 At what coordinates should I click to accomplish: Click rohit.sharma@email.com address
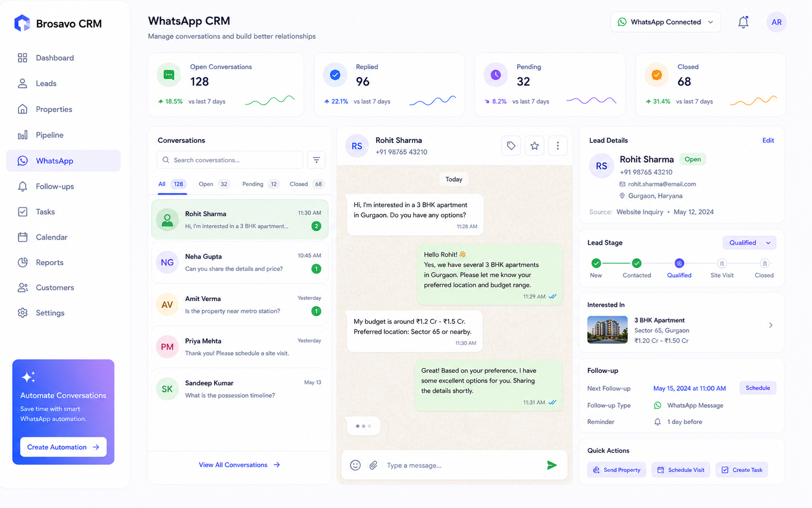point(662,184)
